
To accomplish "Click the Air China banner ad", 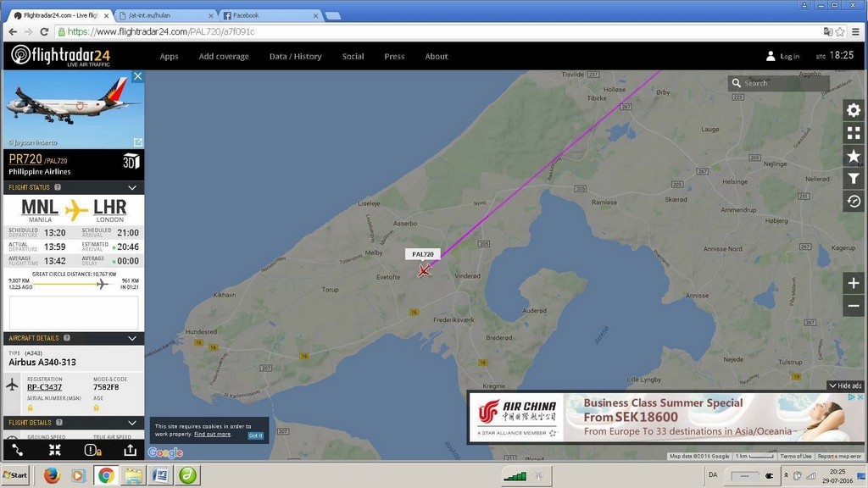I will click(x=666, y=417).
